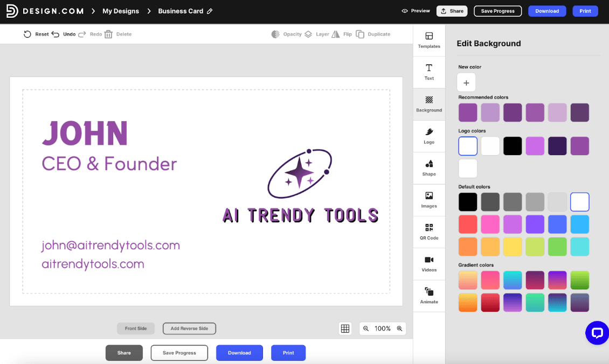The width and height of the screenshot is (609, 364).
Task: Open the Shape tool panel
Action: click(x=429, y=167)
